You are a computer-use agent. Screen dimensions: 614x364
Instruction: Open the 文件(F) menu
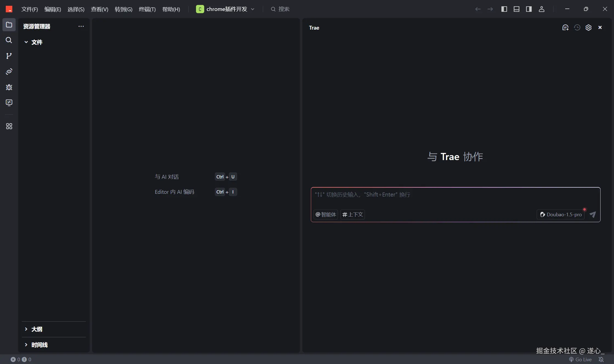click(x=30, y=9)
